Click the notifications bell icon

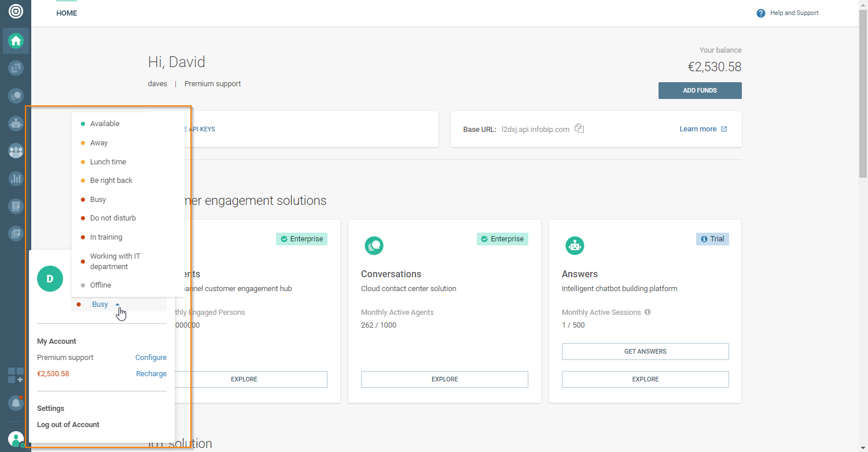(x=16, y=402)
